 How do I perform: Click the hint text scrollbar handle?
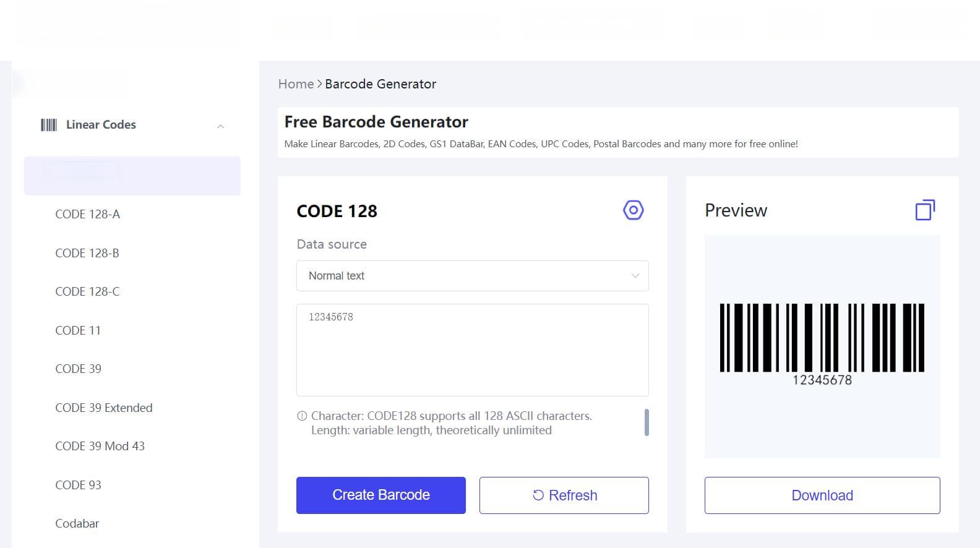tap(647, 422)
